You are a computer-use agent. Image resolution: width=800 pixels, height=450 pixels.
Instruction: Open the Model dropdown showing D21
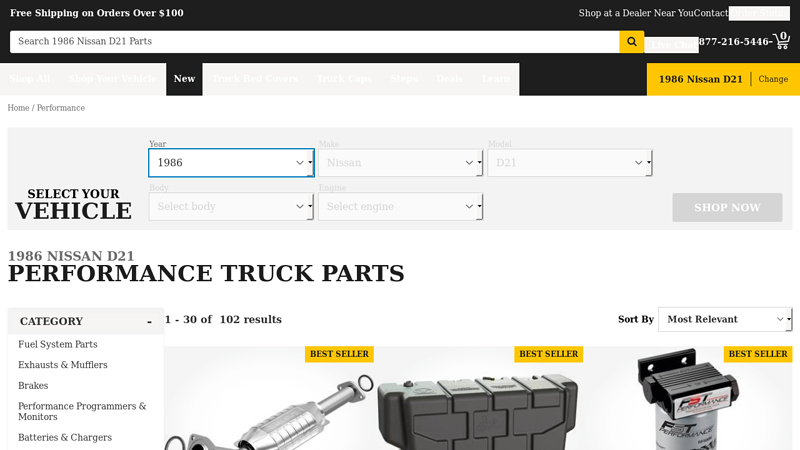tap(570, 163)
